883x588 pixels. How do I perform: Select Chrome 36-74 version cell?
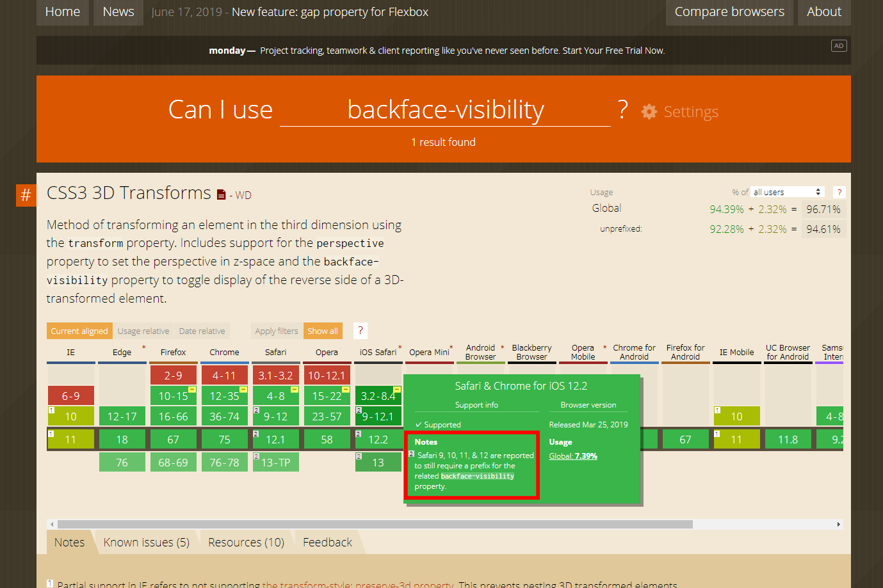pyautogui.click(x=225, y=417)
